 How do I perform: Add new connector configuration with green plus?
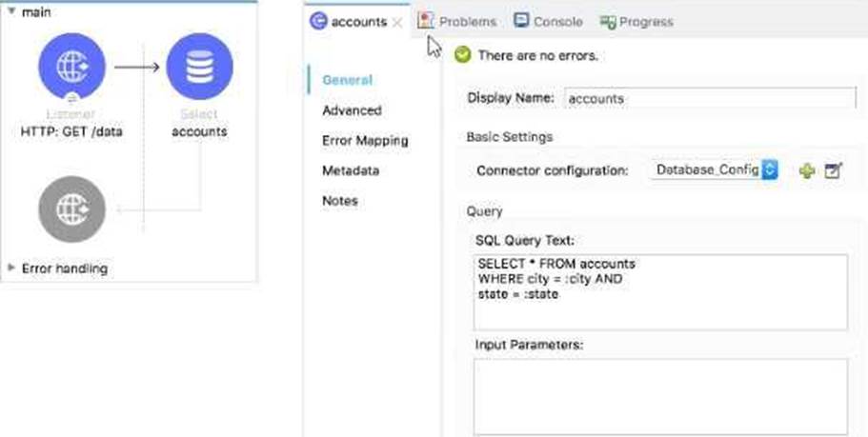807,171
